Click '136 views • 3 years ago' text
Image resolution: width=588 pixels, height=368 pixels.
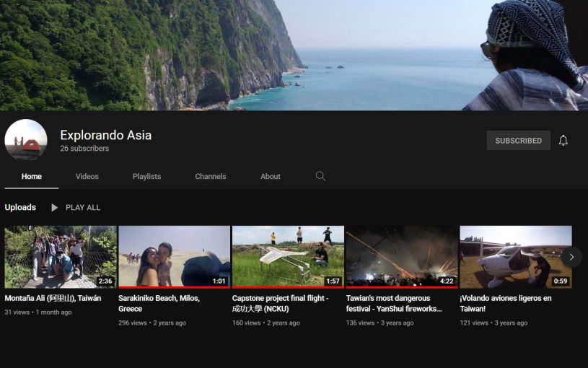click(x=380, y=323)
